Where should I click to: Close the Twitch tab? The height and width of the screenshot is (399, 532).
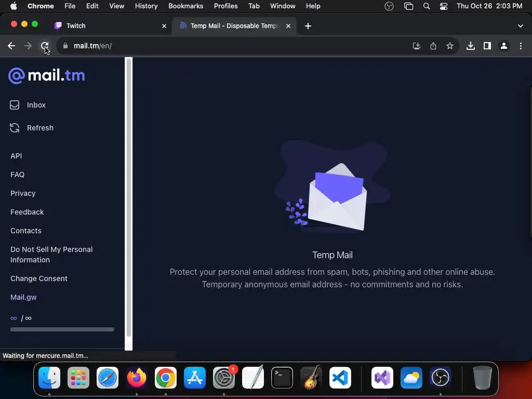tap(164, 26)
